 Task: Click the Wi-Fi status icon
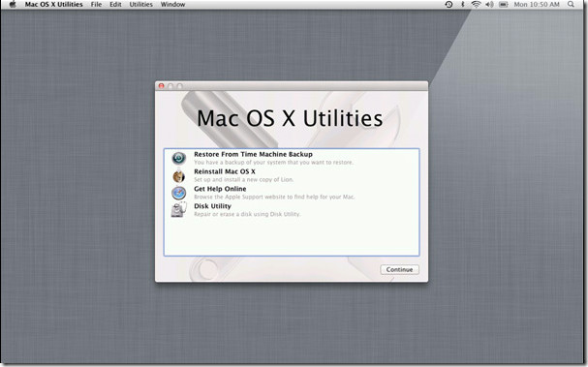click(476, 4)
